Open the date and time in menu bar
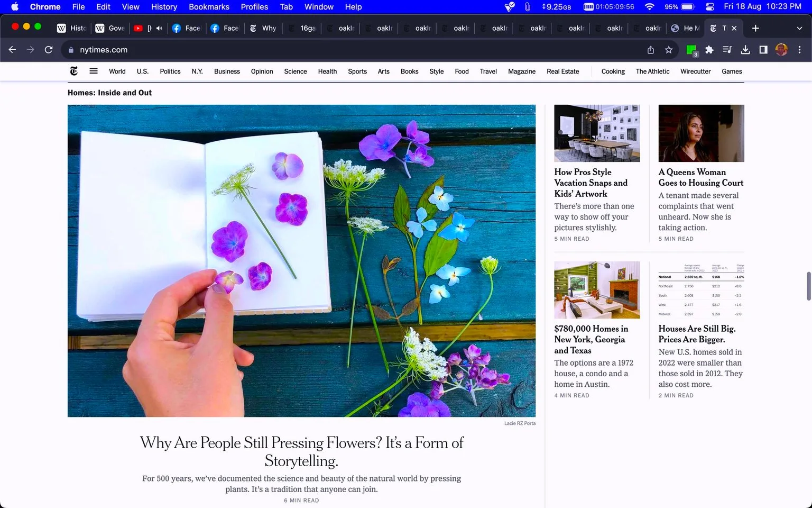 [762, 7]
